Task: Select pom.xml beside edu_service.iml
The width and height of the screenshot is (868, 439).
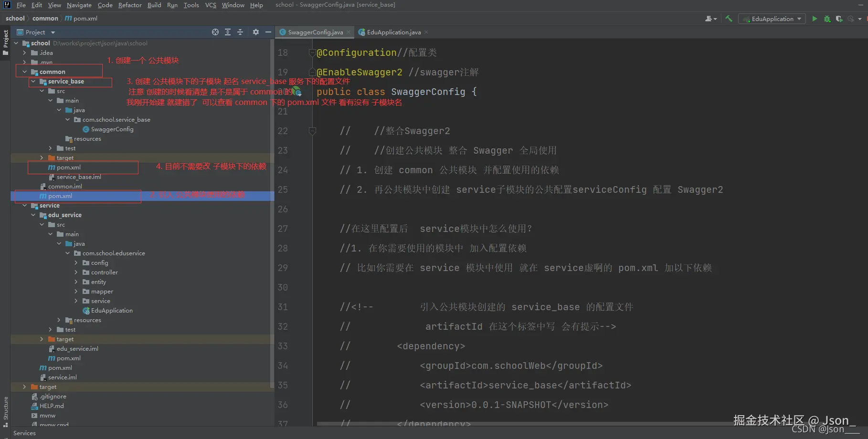Action: point(64,358)
